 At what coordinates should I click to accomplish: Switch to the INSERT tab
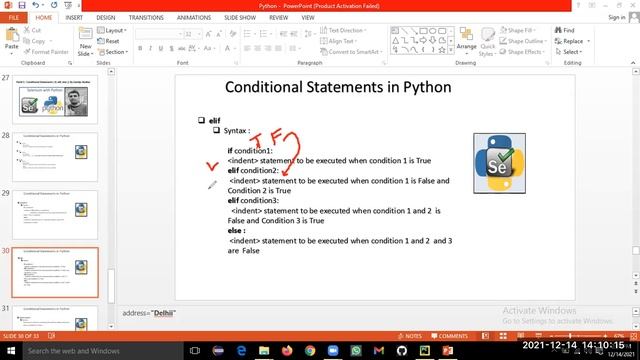coord(74,18)
